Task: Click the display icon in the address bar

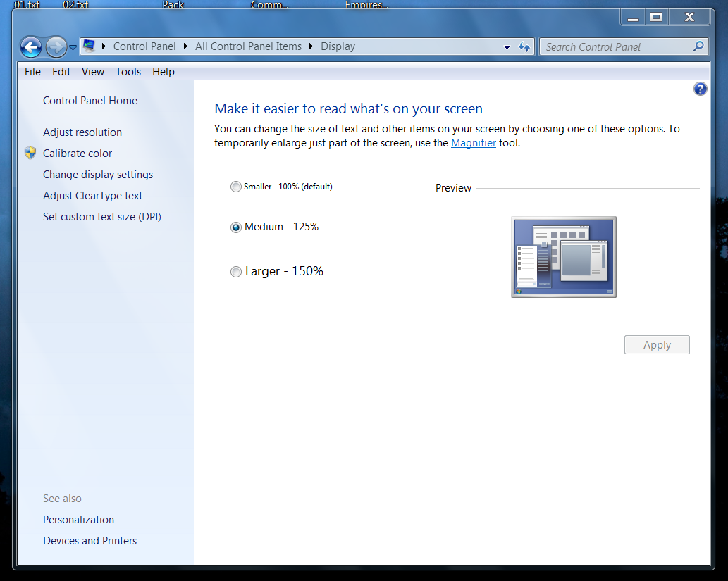Action: click(x=90, y=46)
